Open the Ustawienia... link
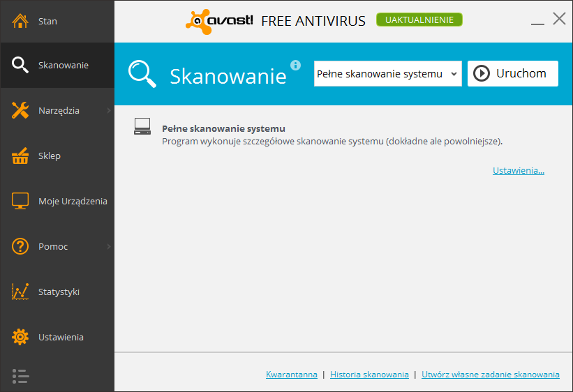Viewport: 573px width, 392px height. click(x=518, y=171)
